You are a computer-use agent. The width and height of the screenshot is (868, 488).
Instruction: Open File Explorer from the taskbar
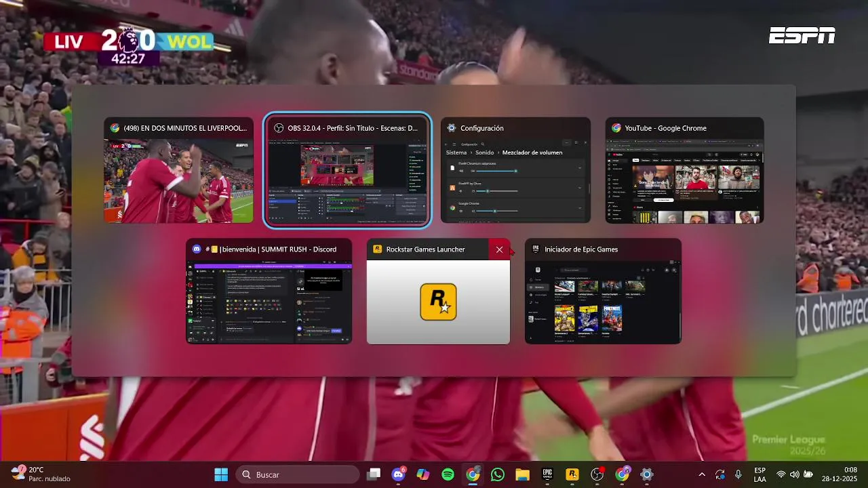[522, 474]
